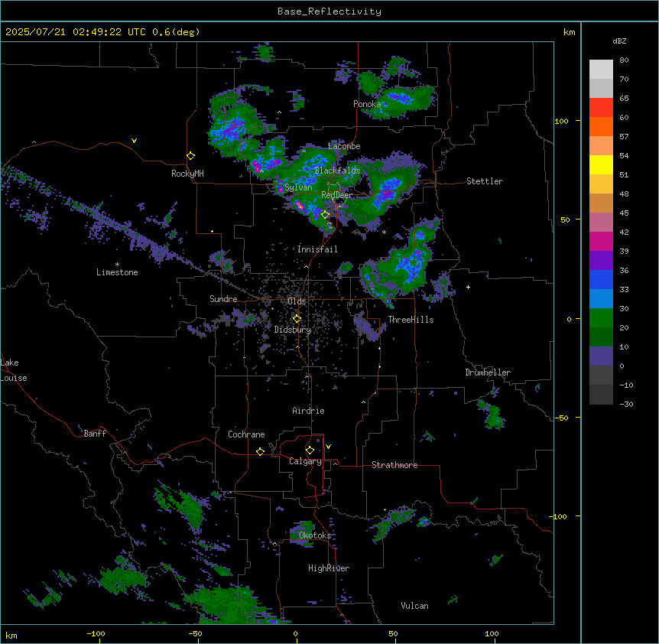Select the white plus marker east of ThreeHills
This screenshot has height=644, width=659.
tap(468, 287)
